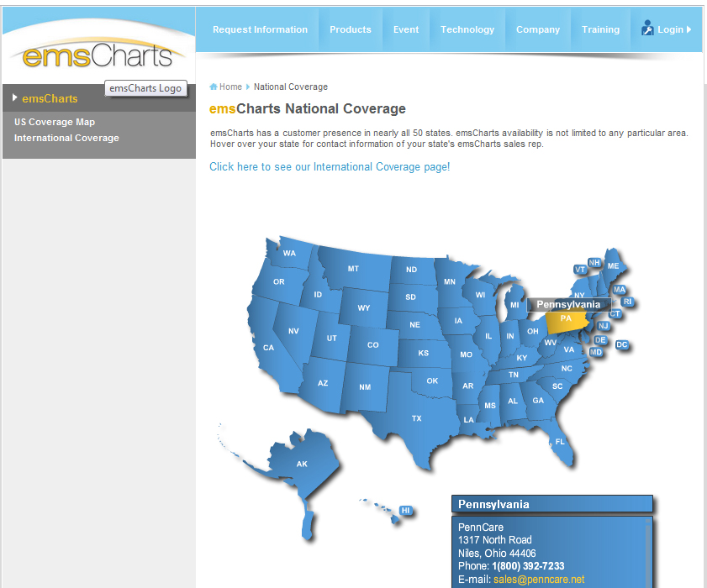Image resolution: width=707 pixels, height=588 pixels.
Task: Select Ohio (OH) on the map
Action: tap(532, 331)
